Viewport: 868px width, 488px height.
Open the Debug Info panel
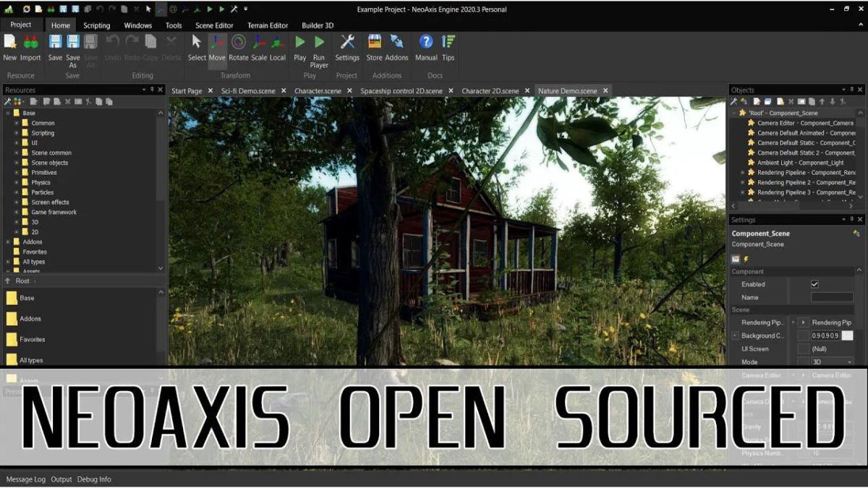pos(94,479)
